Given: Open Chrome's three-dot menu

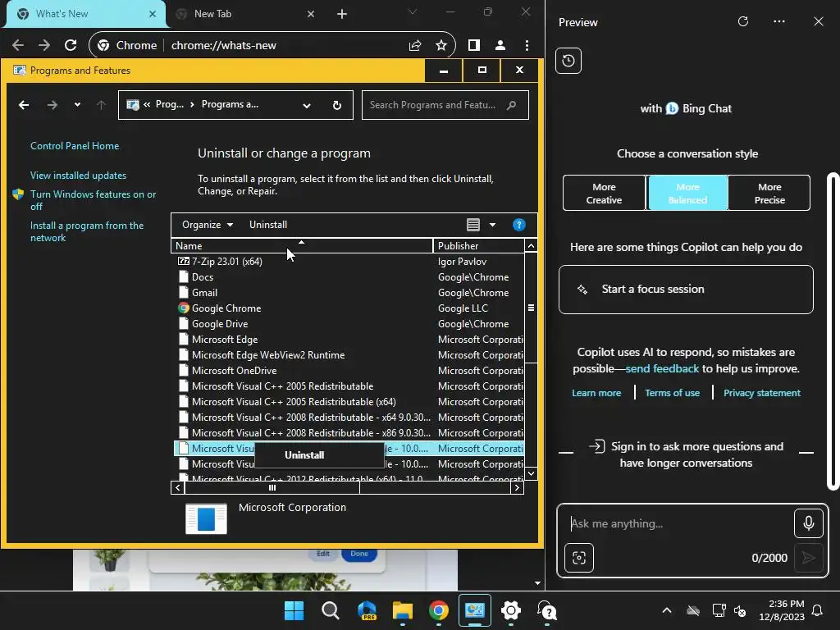Looking at the screenshot, I should click(527, 46).
